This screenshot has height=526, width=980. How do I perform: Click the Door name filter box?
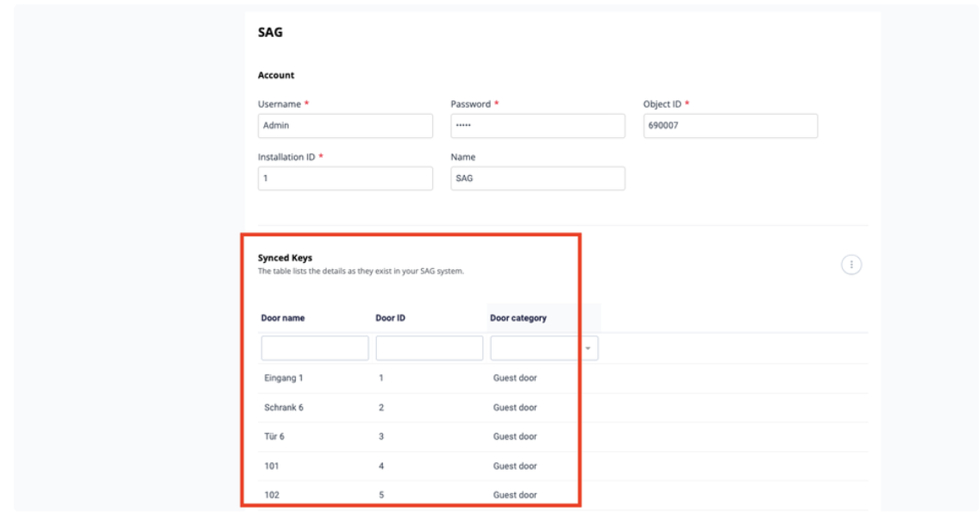pos(313,348)
